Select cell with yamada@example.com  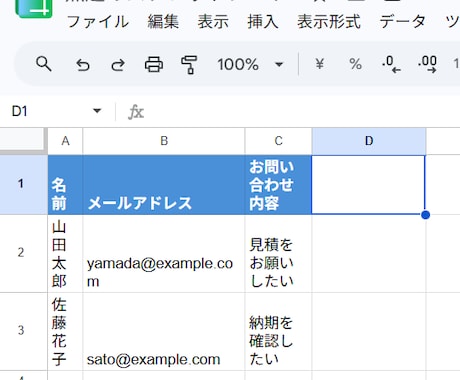164,253
